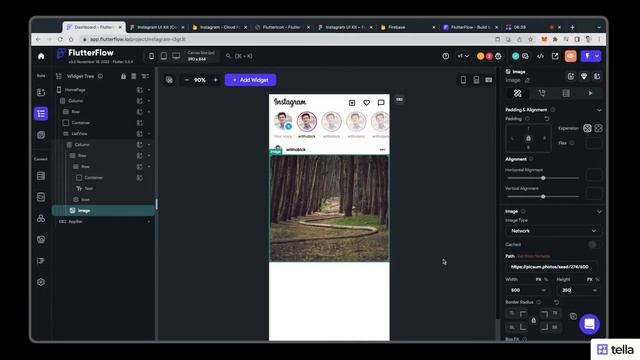Click the expand/collapse tree icon in Widget Tree header
The image size is (640, 360).
pos(145,76)
